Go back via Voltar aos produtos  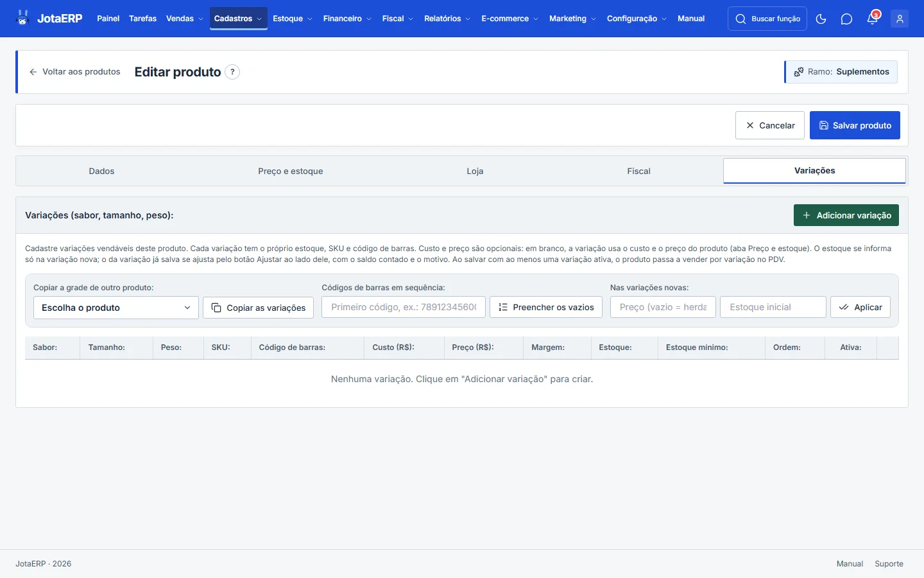pyautogui.click(x=75, y=72)
